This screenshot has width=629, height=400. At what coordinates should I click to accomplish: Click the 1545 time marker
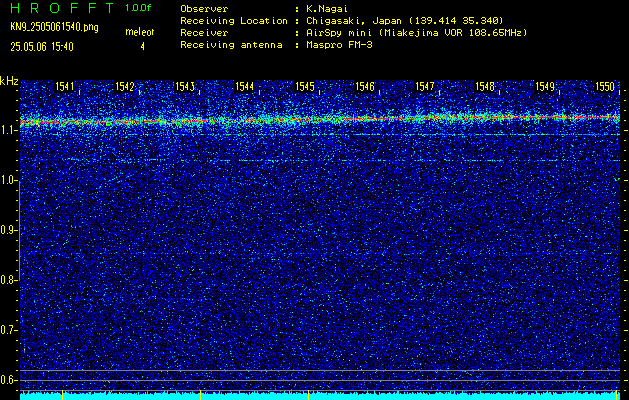[305, 86]
